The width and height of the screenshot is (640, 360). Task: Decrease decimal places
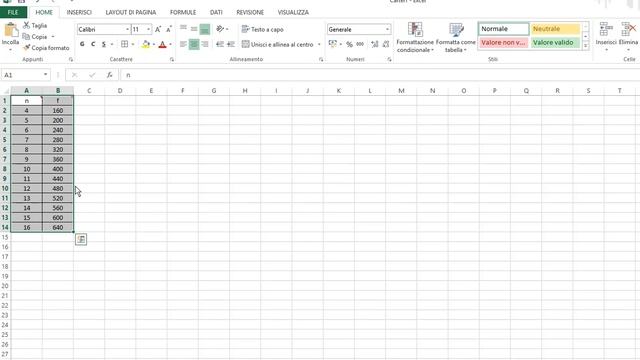coord(386,44)
